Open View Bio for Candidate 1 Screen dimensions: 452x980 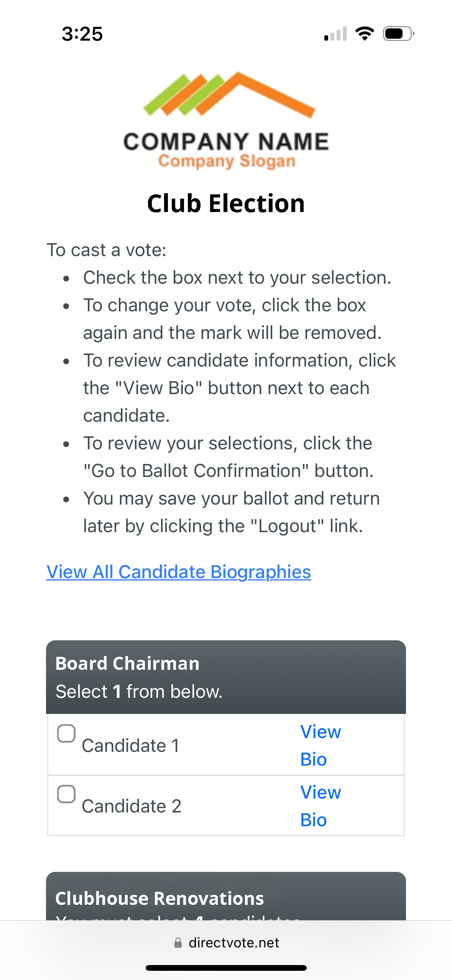[320, 745]
